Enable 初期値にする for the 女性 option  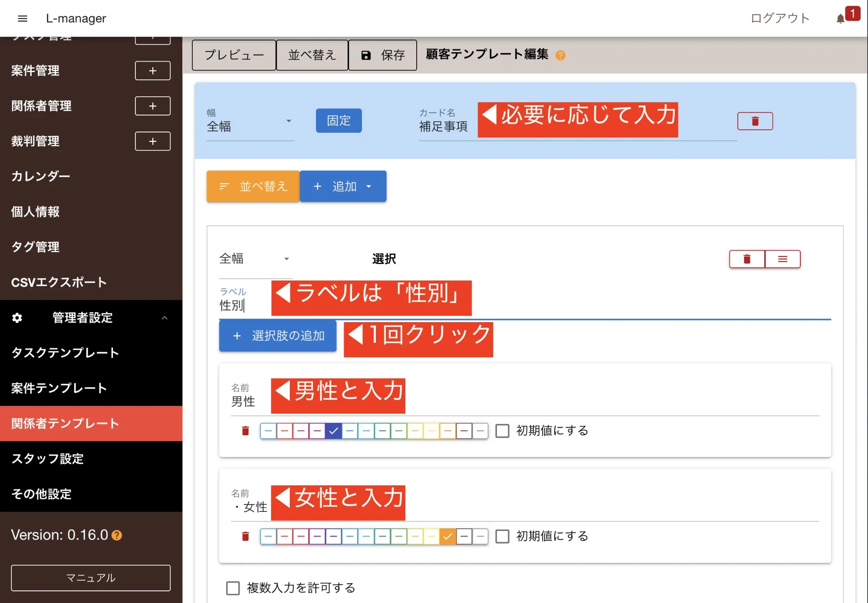click(x=502, y=536)
